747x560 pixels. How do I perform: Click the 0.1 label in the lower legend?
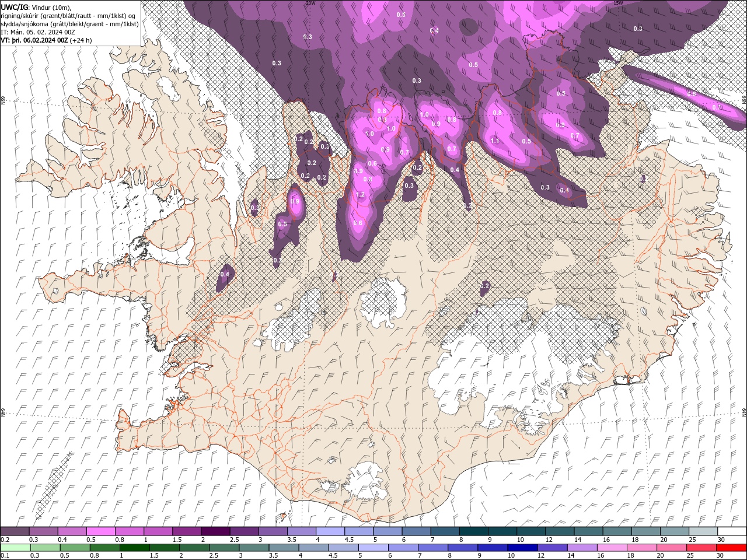(5, 556)
